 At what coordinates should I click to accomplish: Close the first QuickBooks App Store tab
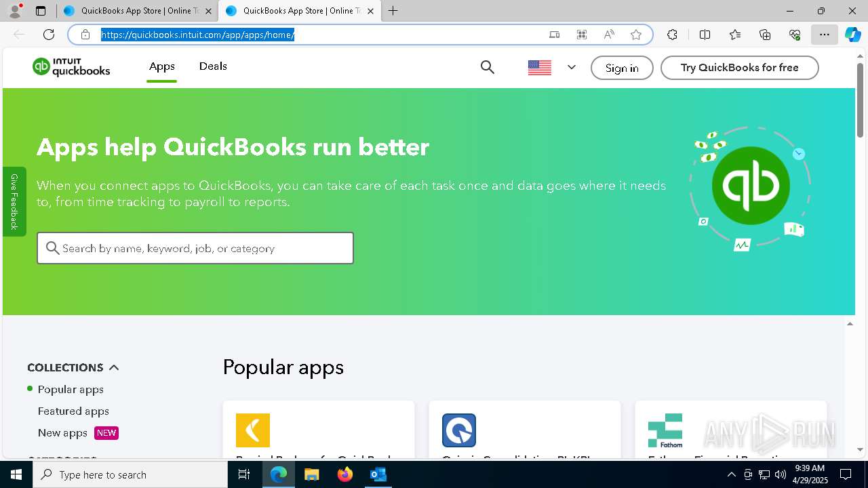coord(208,11)
